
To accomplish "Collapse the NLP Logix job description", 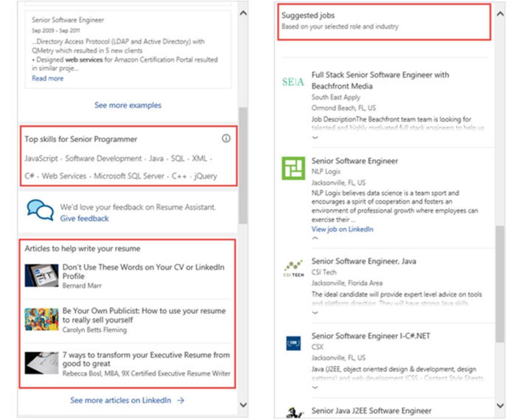I will [x=315, y=238].
